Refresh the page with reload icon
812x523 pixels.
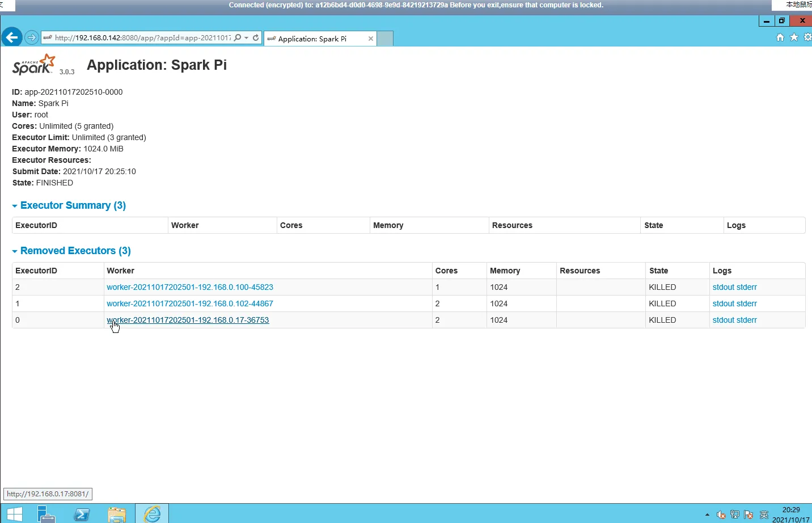(x=256, y=38)
